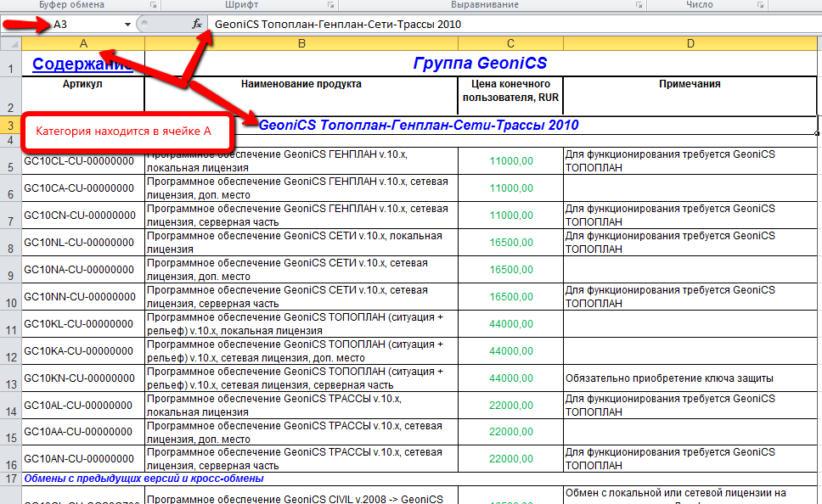822x504 pixels.
Task: Click ГЕНПЛАН сетевая лицензия, доп. место cell
Action: tap(301, 188)
